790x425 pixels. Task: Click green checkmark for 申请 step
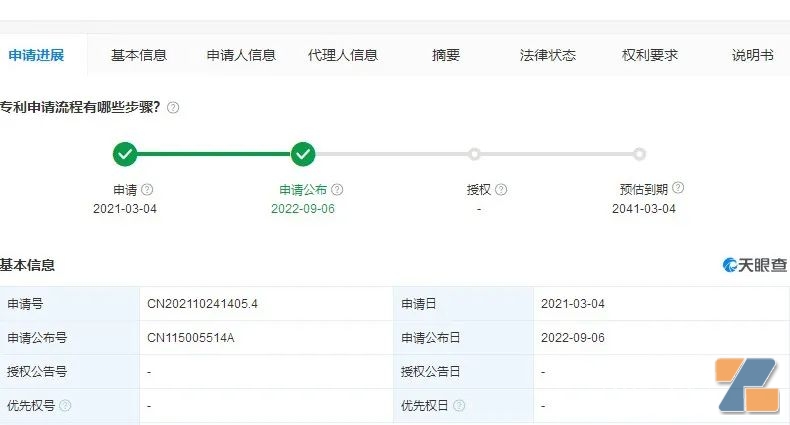[x=125, y=154]
